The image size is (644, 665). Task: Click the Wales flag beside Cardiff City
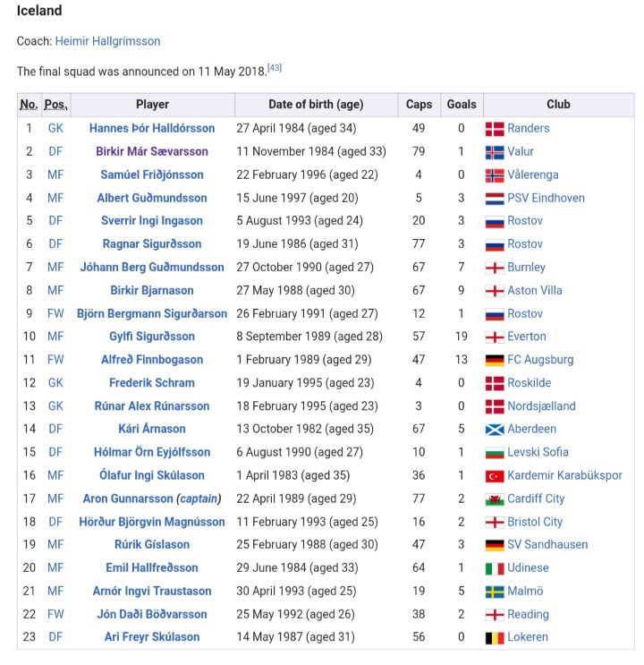[495, 499]
